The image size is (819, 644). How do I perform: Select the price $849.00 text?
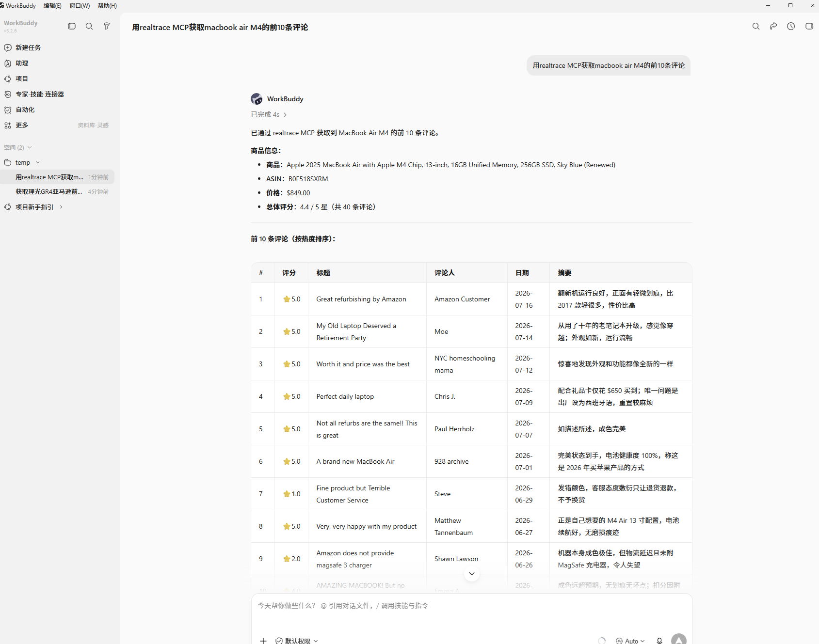298,193
